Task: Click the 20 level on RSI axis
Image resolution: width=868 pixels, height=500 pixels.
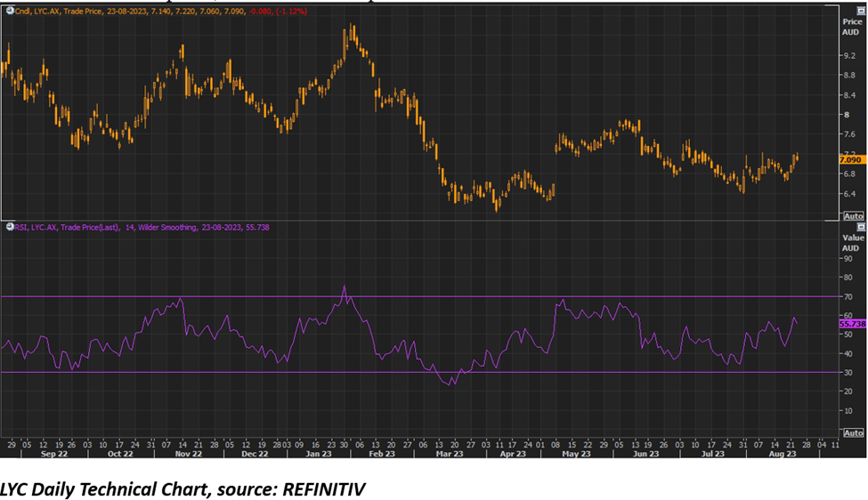Action: (848, 391)
